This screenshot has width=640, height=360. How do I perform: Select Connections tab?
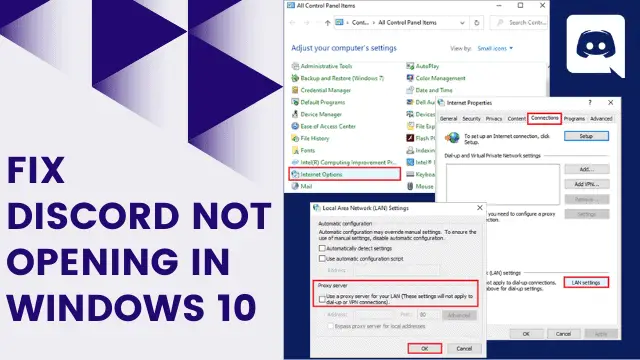(x=544, y=118)
